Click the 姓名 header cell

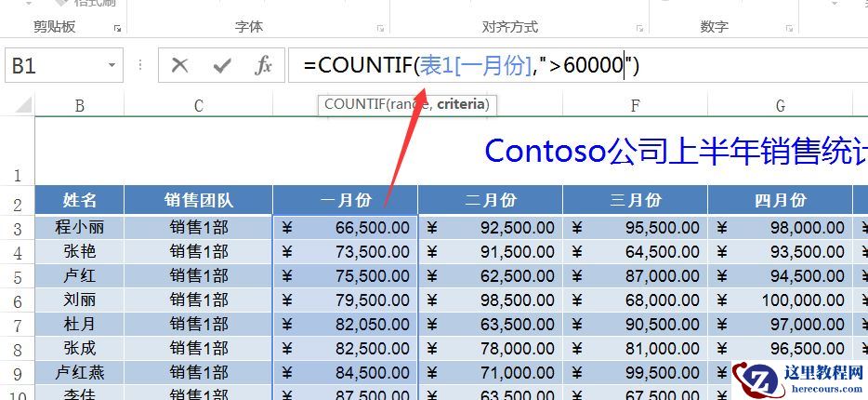coord(80,200)
